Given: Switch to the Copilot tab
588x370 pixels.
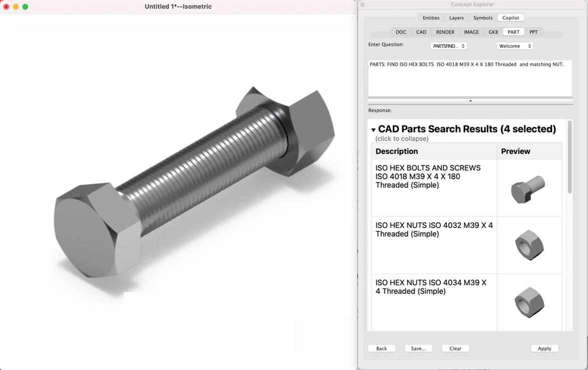Looking at the screenshot, I should 511,18.
